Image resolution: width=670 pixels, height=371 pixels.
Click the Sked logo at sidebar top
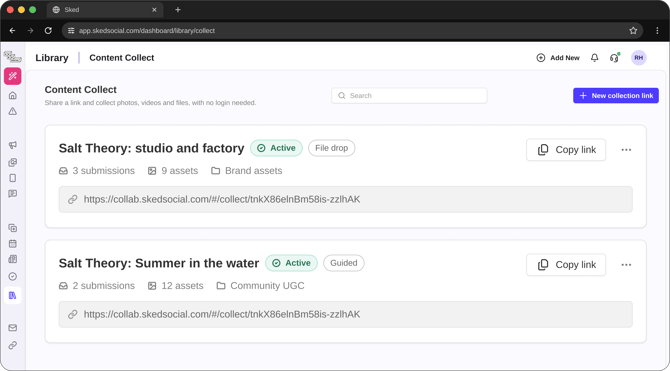pos(12,56)
